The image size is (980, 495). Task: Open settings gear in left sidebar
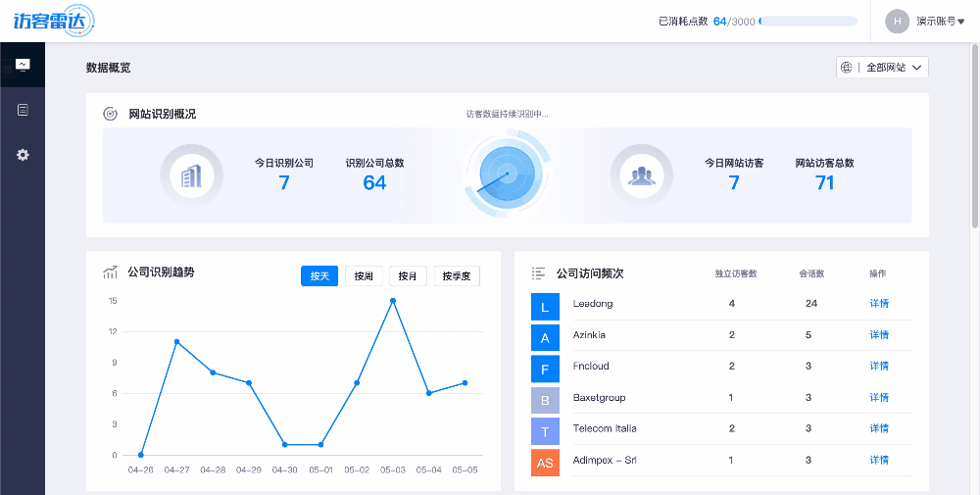click(x=23, y=155)
